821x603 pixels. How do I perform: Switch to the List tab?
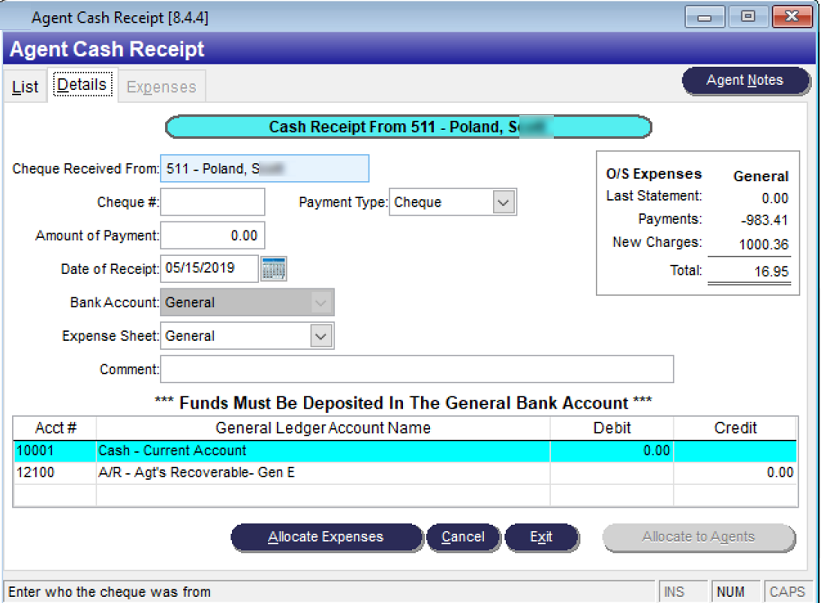(x=24, y=86)
